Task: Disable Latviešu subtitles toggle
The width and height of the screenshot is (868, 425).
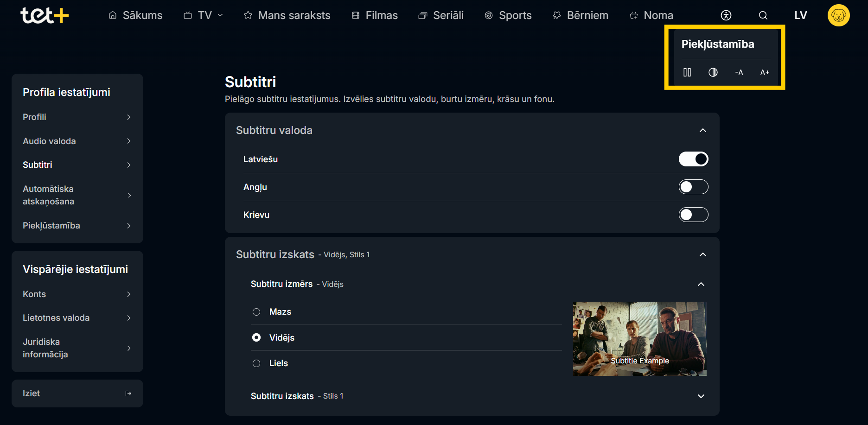Action: coord(694,159)
